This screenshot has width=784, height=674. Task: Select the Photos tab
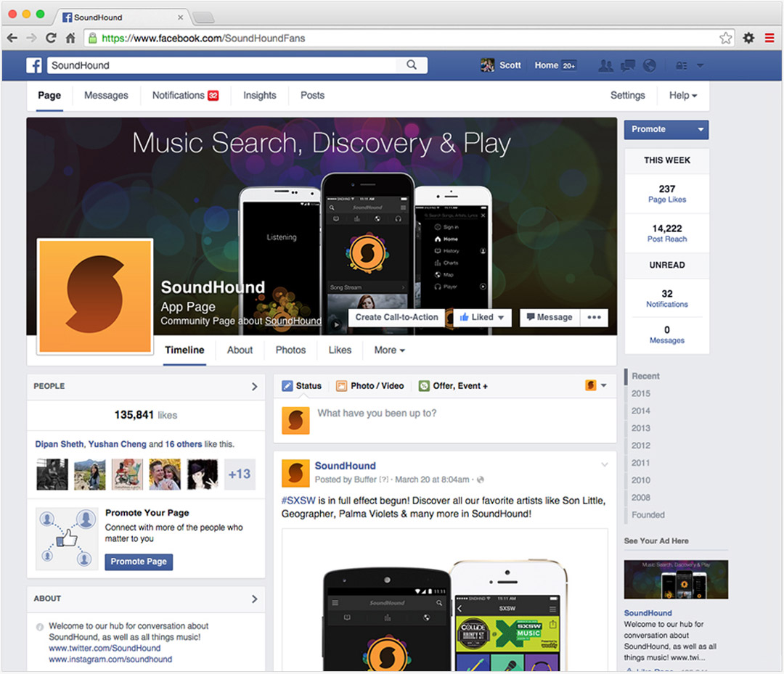tap(290, 350)
